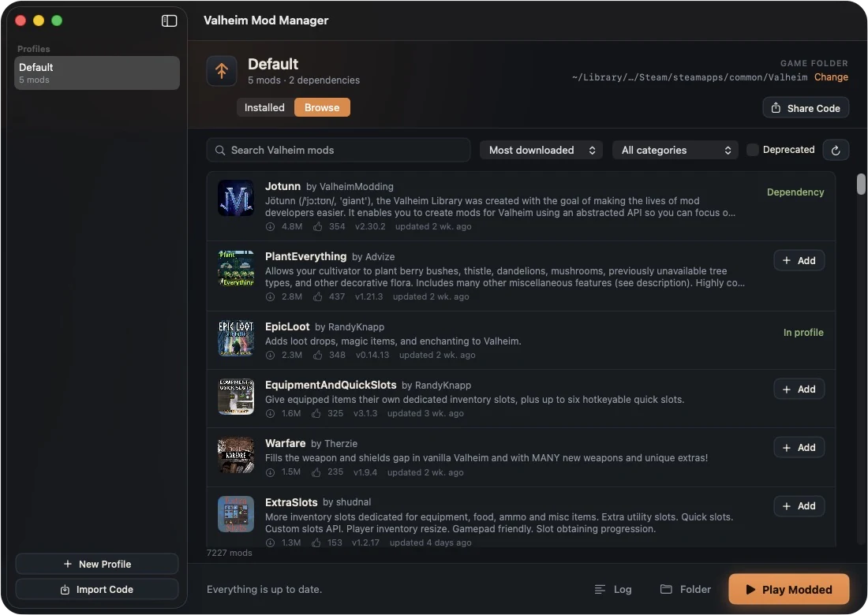
Task: Refresh the mod list
Action: (836, 150)
